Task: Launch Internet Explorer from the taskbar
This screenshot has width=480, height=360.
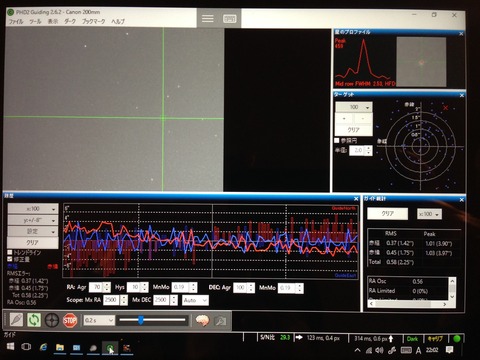Action: coord(43,348)
